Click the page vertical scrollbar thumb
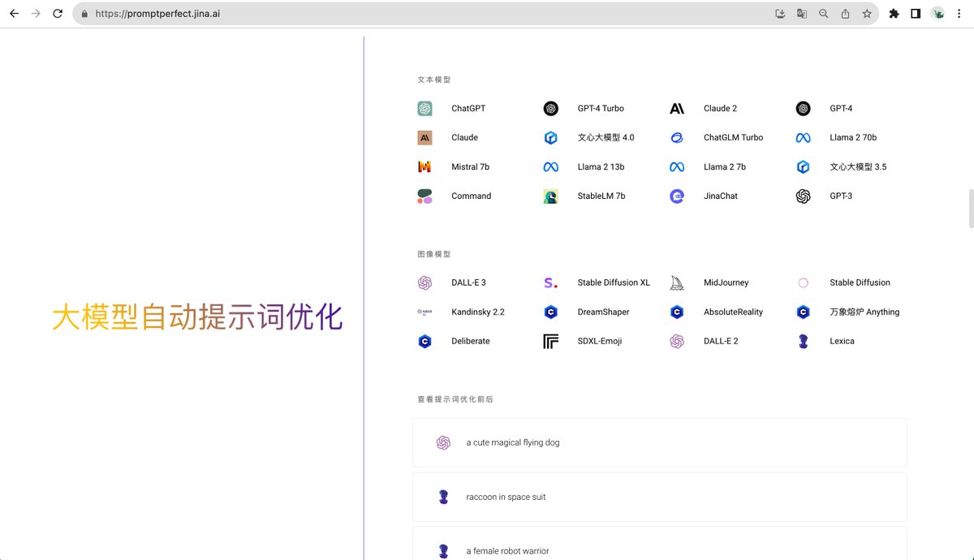 pos(970,209)
